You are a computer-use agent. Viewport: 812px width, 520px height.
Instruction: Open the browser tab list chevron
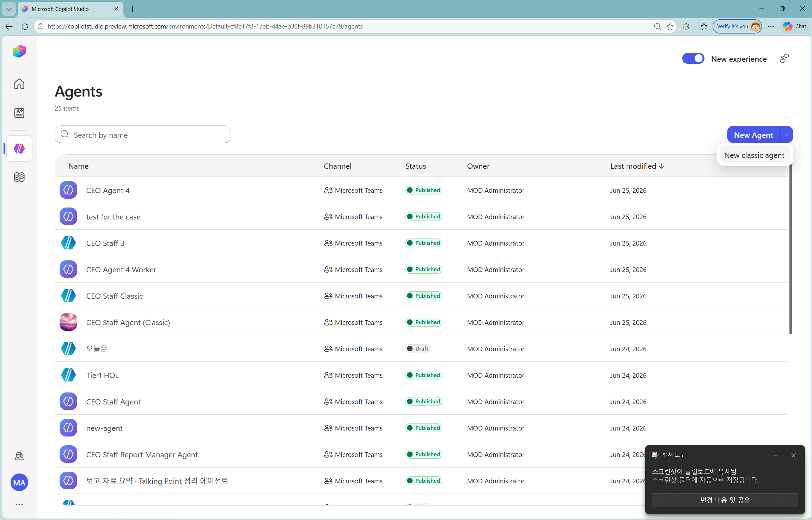click(x=9, y=9)
